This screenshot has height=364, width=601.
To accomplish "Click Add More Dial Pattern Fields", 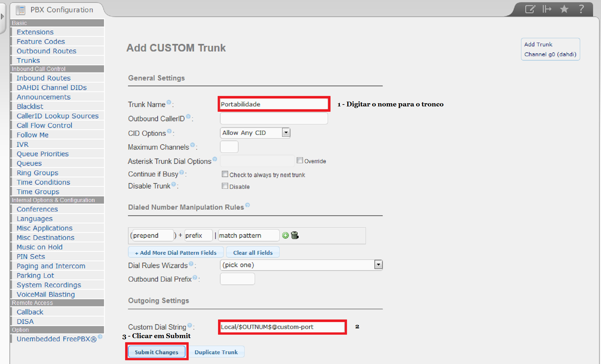I will coord(176,253).
